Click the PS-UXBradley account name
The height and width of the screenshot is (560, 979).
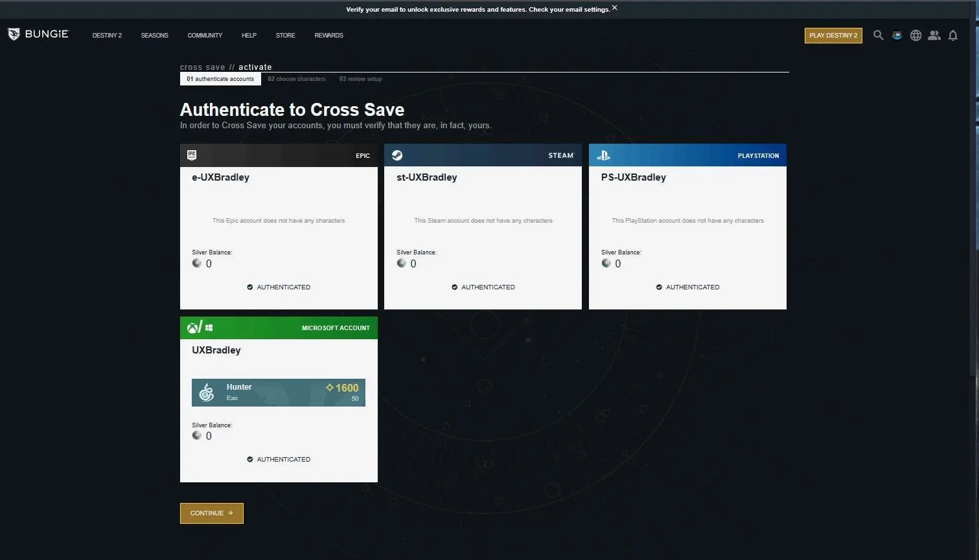coord(634,177)
